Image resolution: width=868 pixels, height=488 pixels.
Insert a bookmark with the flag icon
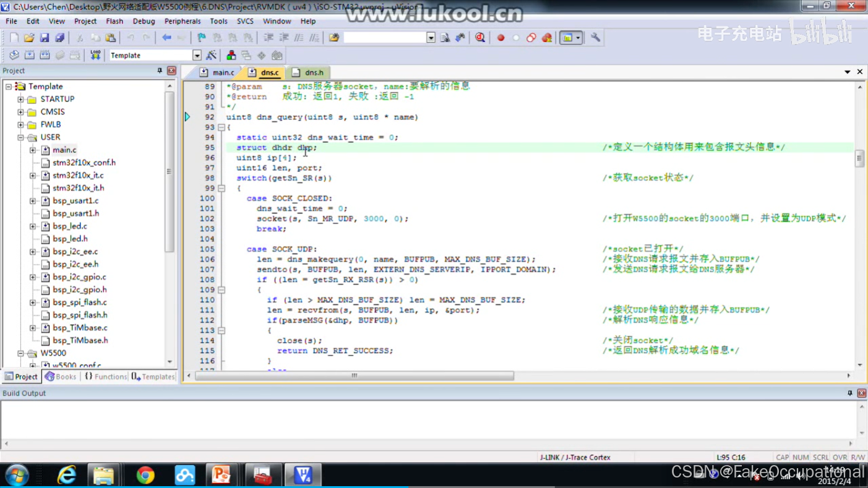click(202, 38)
